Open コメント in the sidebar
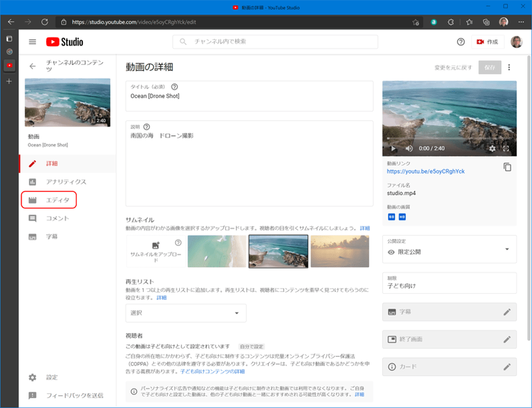Viewport: 532px width, 408px height. (57, 219)
